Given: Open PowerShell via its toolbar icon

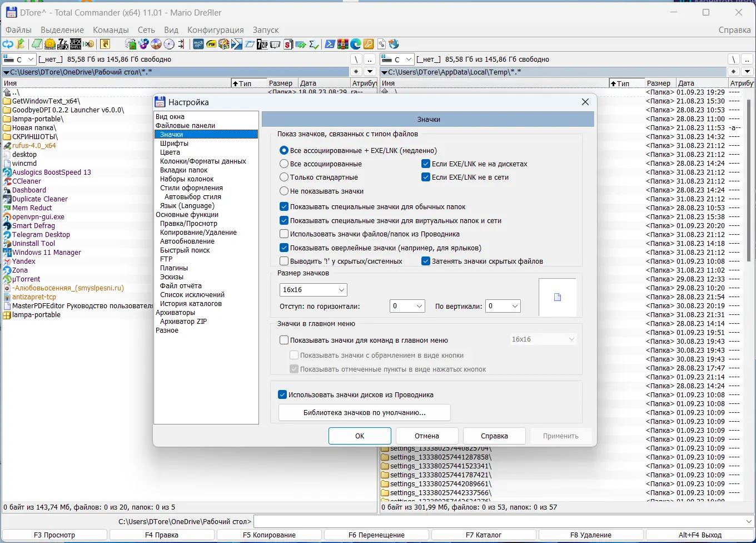Looking at the screenshot, I should 329,44.
